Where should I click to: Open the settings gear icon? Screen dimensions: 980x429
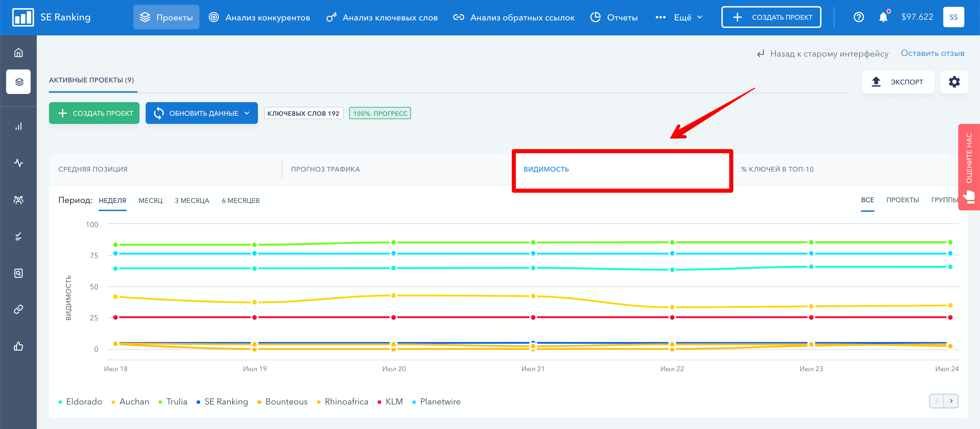954,82
